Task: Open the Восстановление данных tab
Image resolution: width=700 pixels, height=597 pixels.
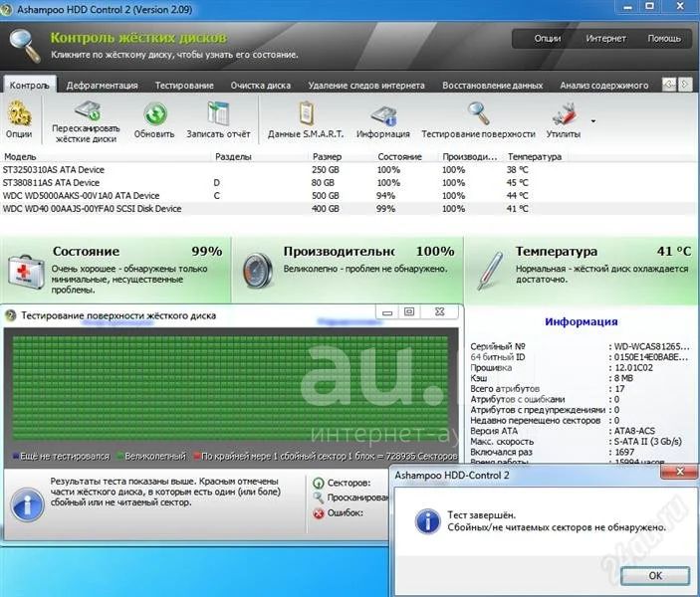Action: point(493,86)
